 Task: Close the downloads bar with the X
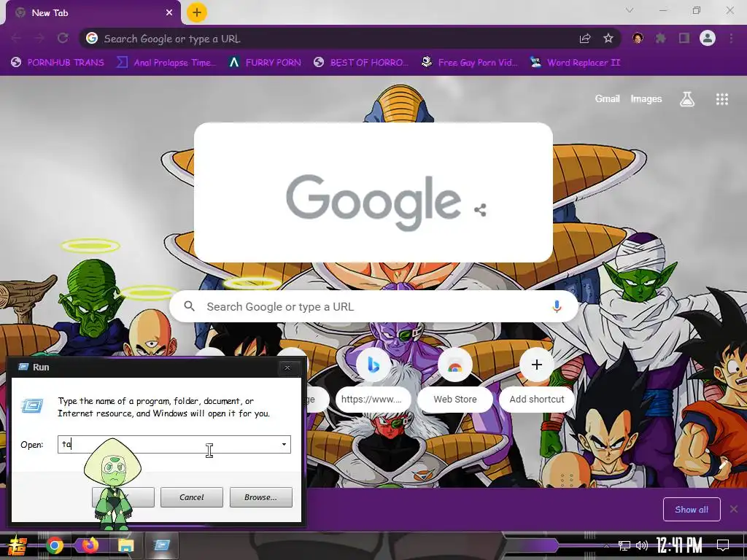coord(734,509)
